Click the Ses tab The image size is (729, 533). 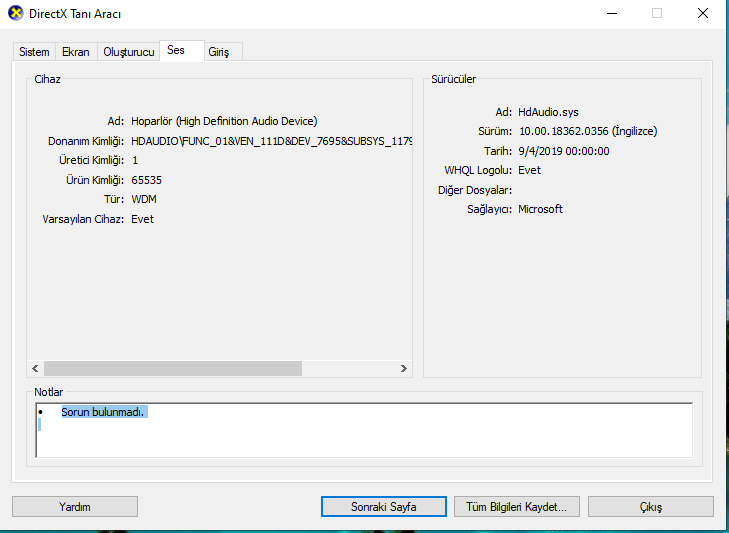[182, 50]
